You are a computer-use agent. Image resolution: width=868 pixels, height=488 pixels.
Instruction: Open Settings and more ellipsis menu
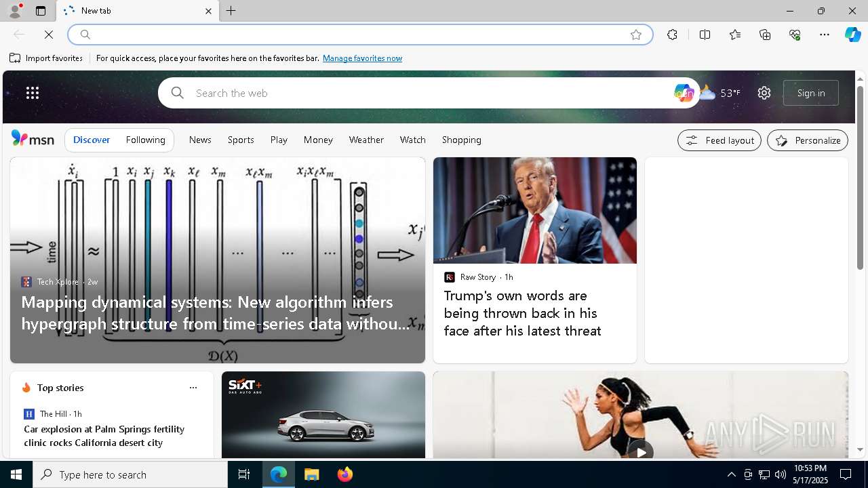(825, 35)
